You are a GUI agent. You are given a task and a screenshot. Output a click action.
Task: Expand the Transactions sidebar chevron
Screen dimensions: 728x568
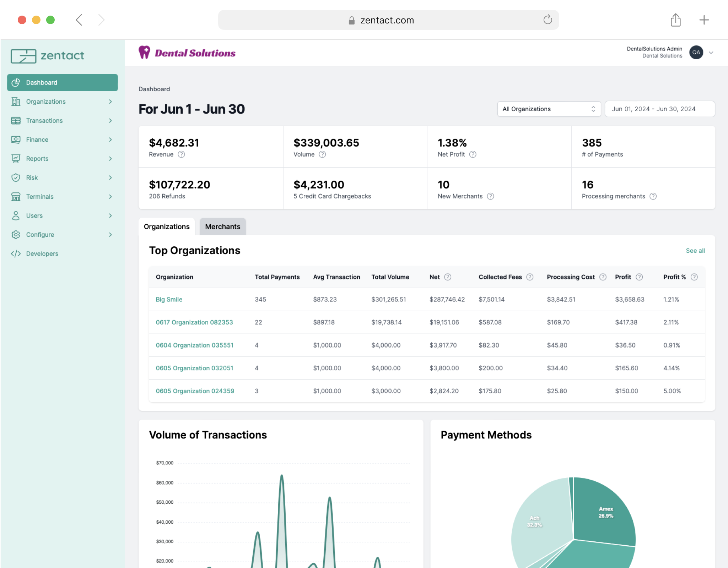pos(110,121)
